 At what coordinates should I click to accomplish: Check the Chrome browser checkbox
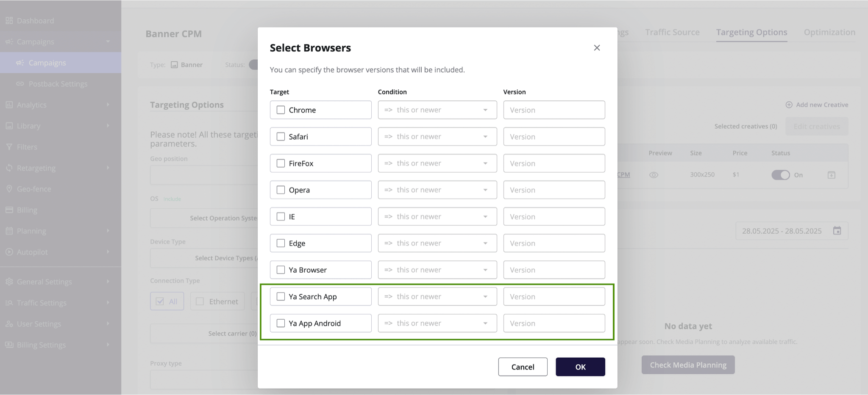[281, 110]
